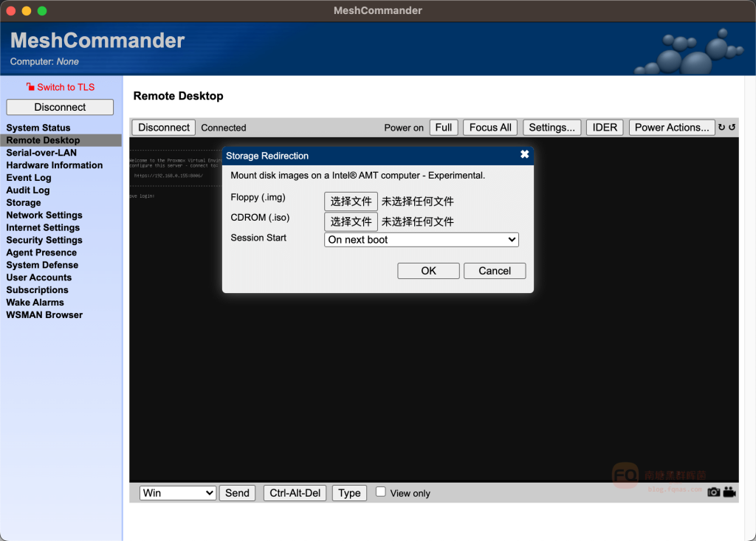Cancel the Storage Redirection dialog
756x541 pixels.
coord(495,271)
